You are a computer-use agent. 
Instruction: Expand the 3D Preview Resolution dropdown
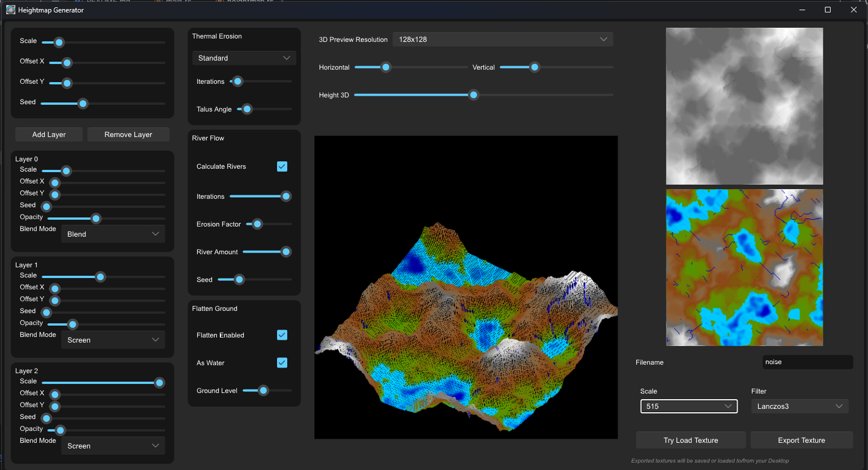(503, 40)
